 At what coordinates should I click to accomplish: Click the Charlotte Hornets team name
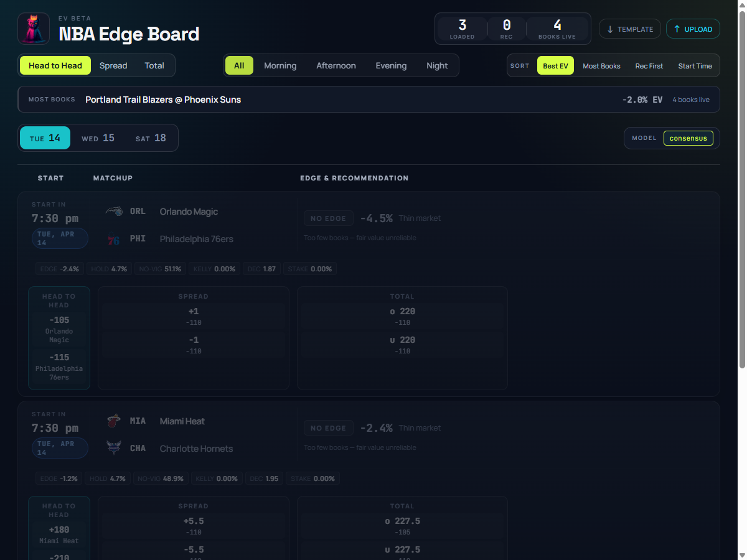click(196, 449)
